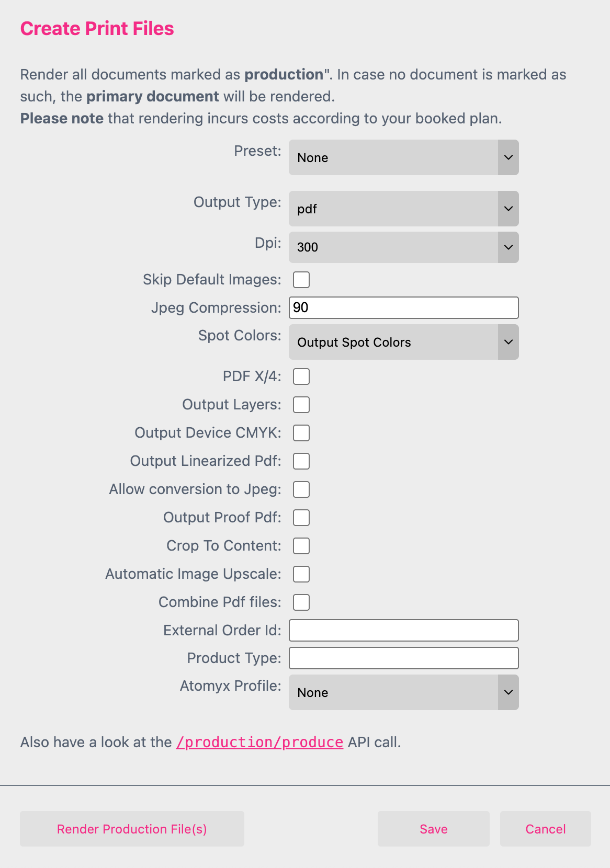Viewport: 610px width, 868px height.
Task: Check the Output Proof Pdf box
Action: pyautogui.click(x=301, y=517)
